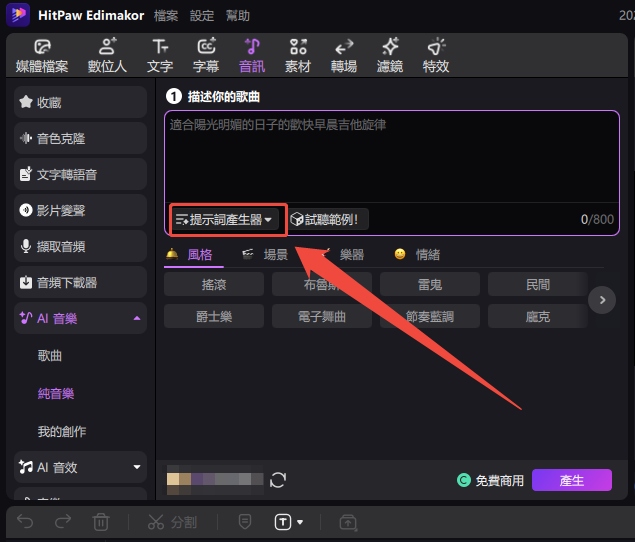Open the 媒體檔案 media files tool
The image size is (635, 542).
pos(42,56)
